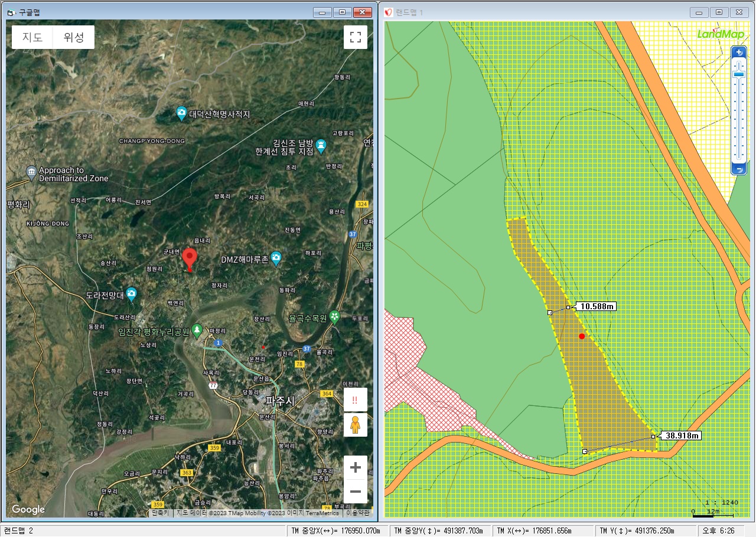Click the 파주시 city label
The height and width of the screenshot is (537, 756).
point(280,401)
